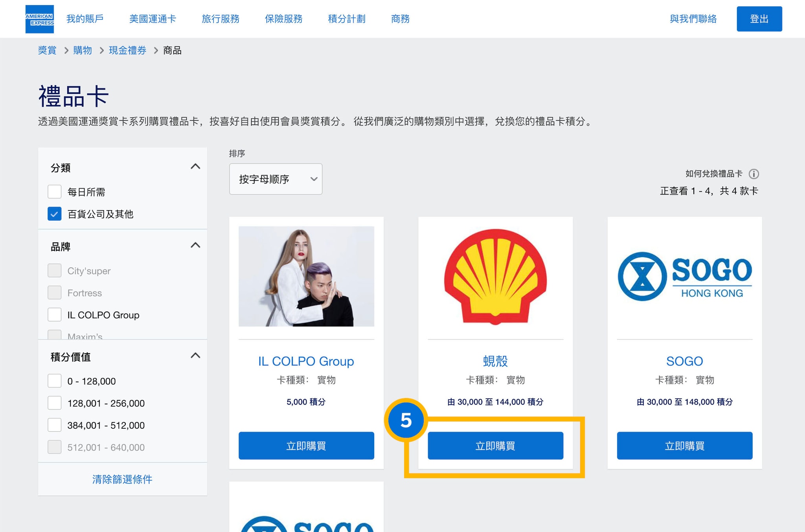Collapse the 積分價值 section chevron
This screenshot has width=805, height=532.
[195, 356]
